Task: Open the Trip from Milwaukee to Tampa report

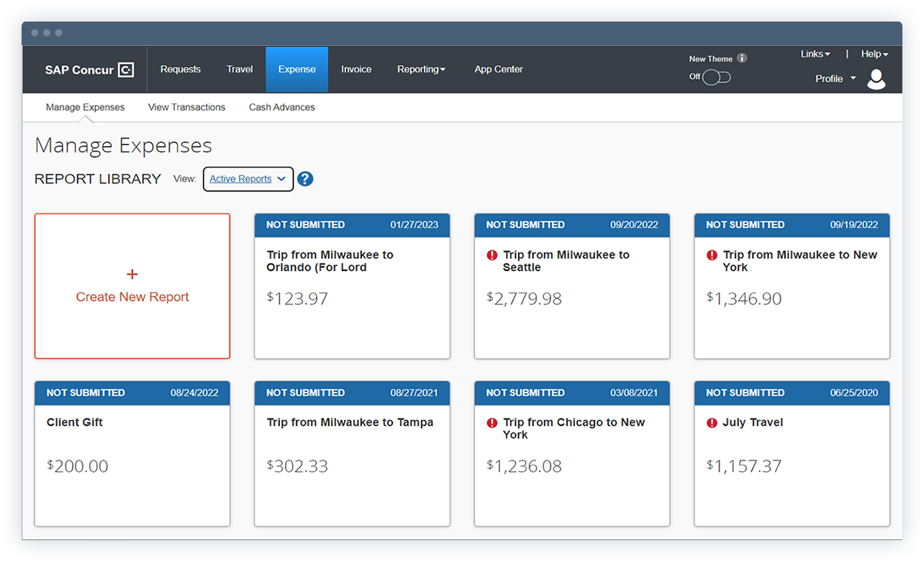Action: pyautogui.click(x=352, y=453)
